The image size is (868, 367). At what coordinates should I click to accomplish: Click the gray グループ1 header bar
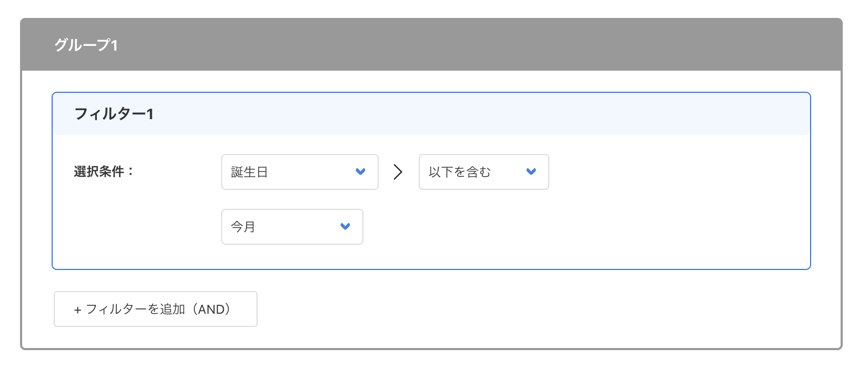pyautogui.click(x=474, y=45)
